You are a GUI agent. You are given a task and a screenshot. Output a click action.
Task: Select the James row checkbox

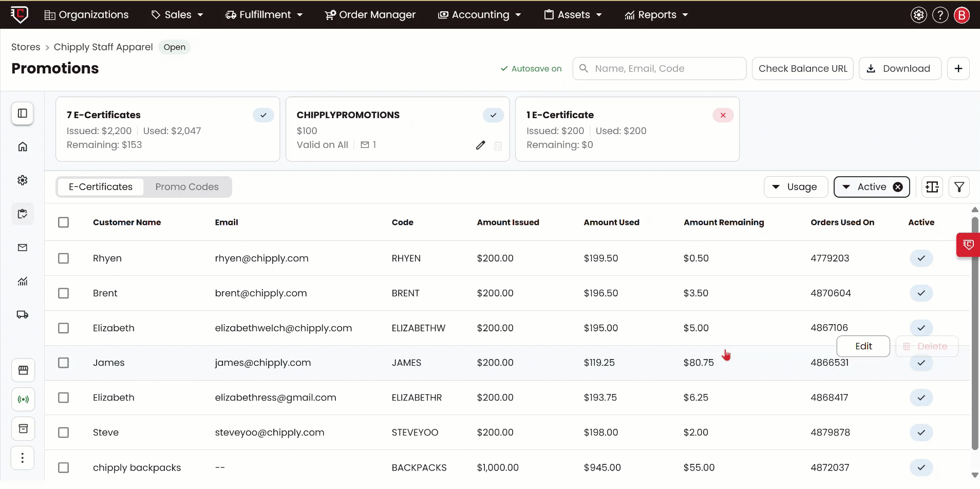pos(64,363)
